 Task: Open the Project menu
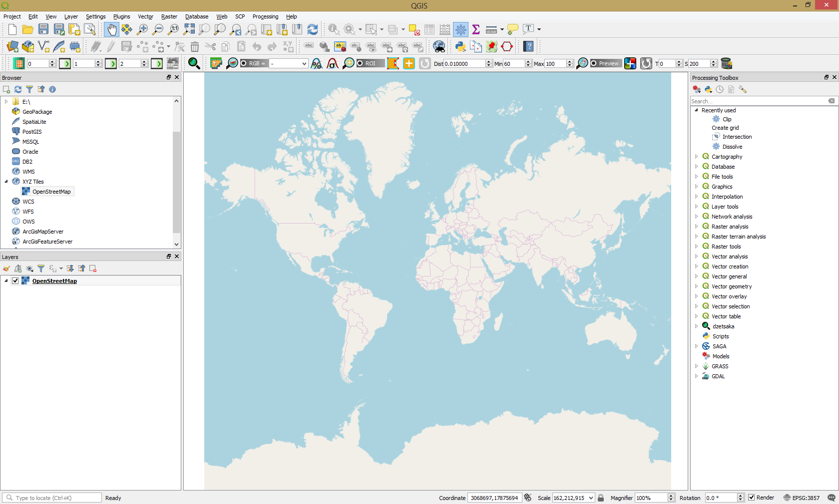point(12,16)
